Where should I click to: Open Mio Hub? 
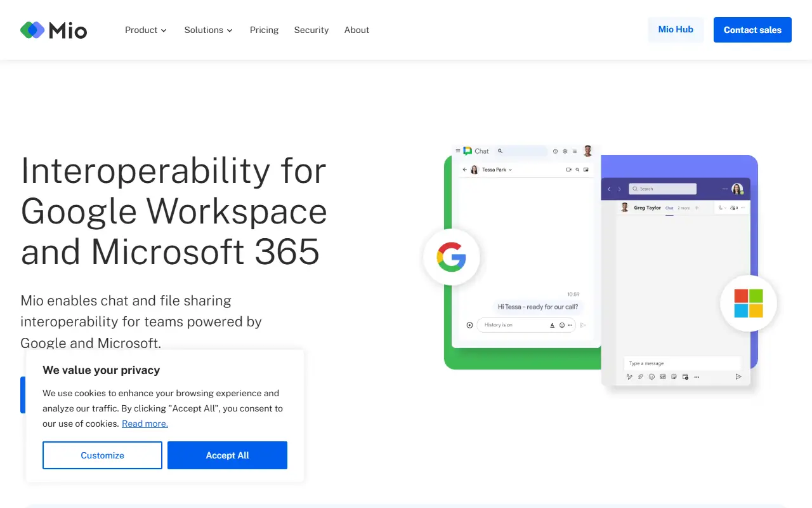(x=676, y=30)
